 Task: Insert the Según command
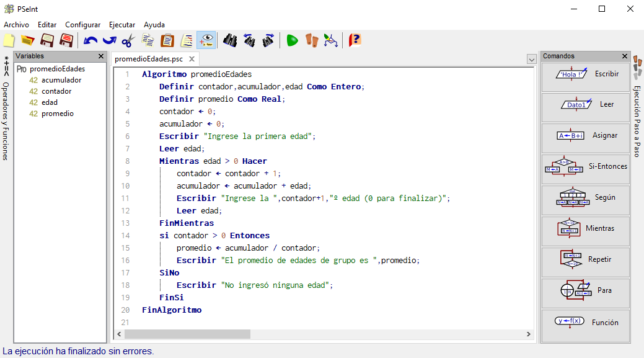tap(586, 200)
